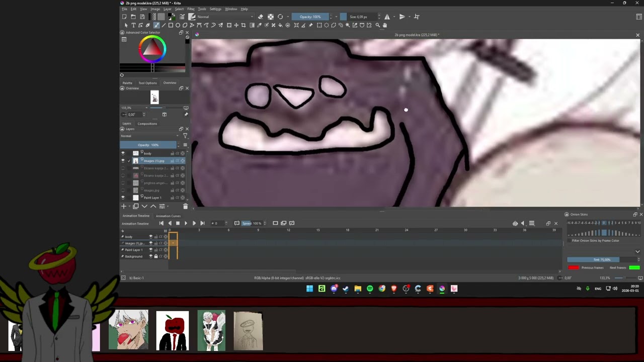The height and width of the screenshot is (362, 644).
Task: Select the Pan hand tool
Action: [x=385, y=25]
